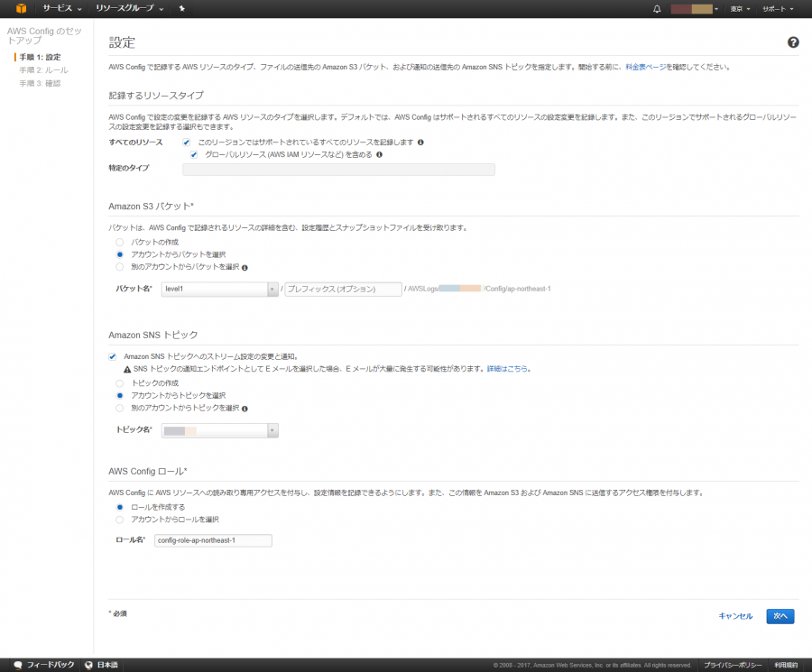
Task: Click the AWS Config ロール heading
Action: click(148, 472)
